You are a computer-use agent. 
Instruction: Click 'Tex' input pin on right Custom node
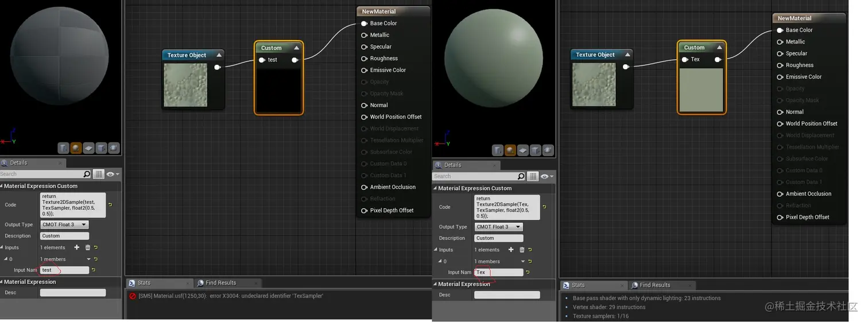(x=685, y=59)
